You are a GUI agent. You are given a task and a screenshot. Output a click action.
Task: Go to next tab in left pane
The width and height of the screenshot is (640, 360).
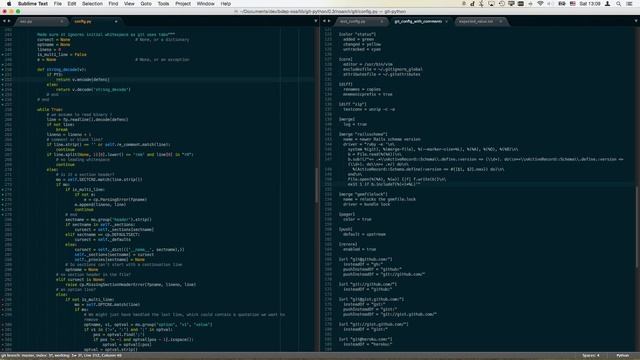9,21
